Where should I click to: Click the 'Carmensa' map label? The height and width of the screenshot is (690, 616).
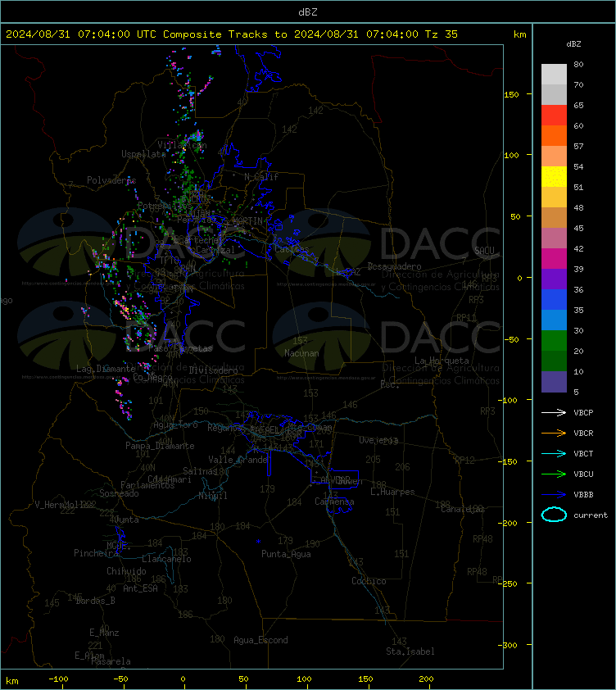(334, 502)
